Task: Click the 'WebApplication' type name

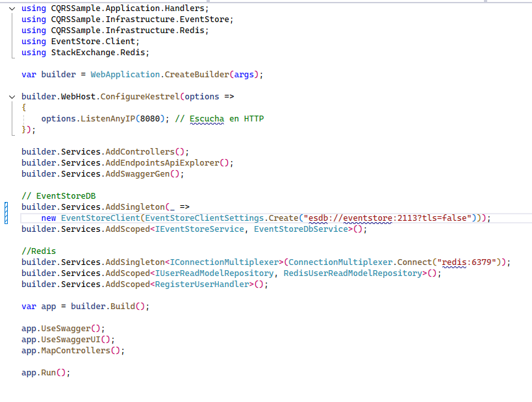Action: tap(125, 75)
